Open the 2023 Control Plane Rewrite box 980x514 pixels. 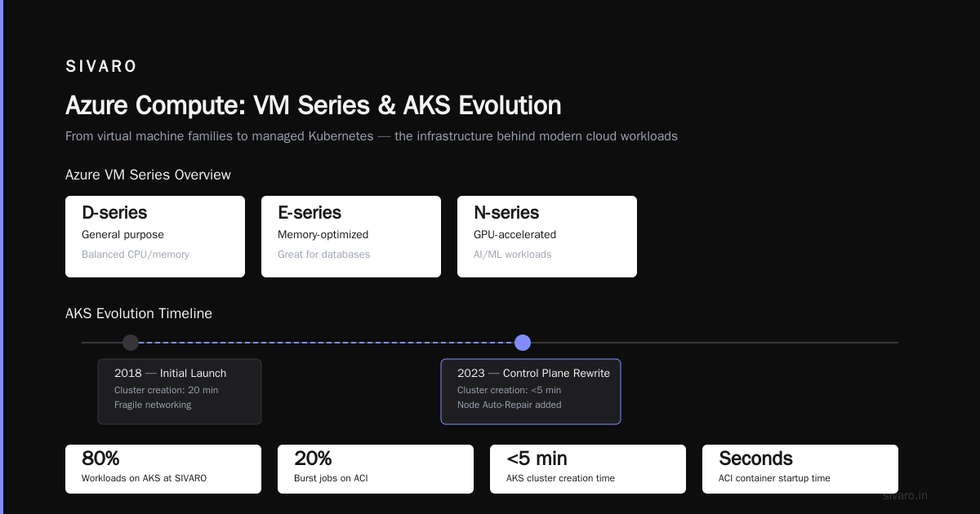531,392
